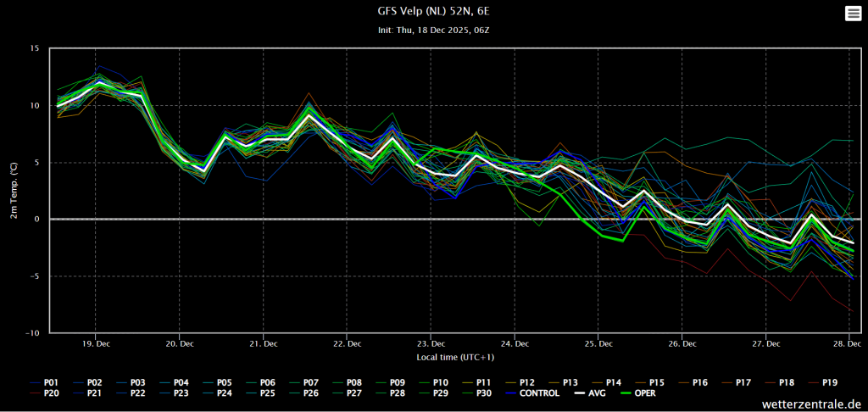Hide member P19 in legend

[821, 382]
